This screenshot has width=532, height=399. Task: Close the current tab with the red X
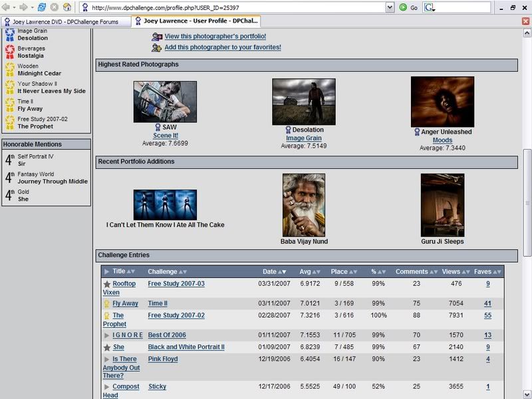[525, 21]
